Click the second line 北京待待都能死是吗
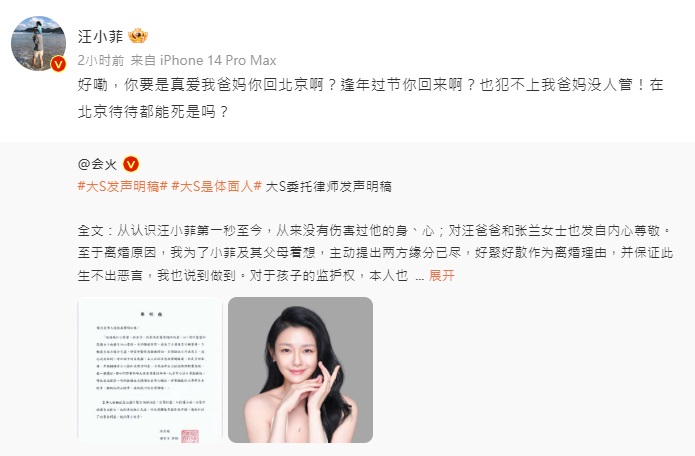Viewport: 695px width, 456px height. click(153, 111)
